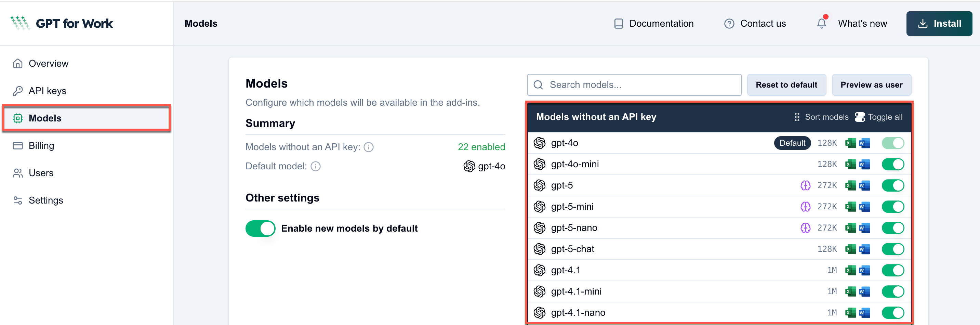
Task: Click the GPT for Work logo icon
Action: click(20, 23)
